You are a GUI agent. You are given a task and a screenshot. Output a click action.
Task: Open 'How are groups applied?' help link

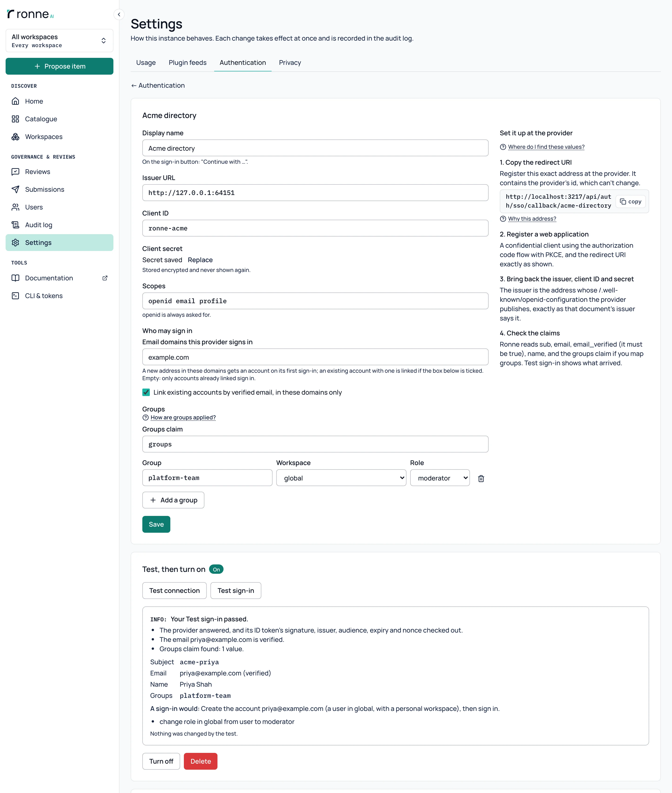tap(183, 417)
